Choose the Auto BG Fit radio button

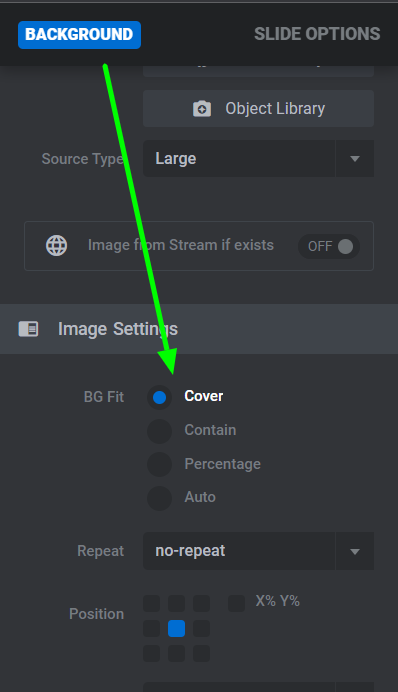[159, 498]
